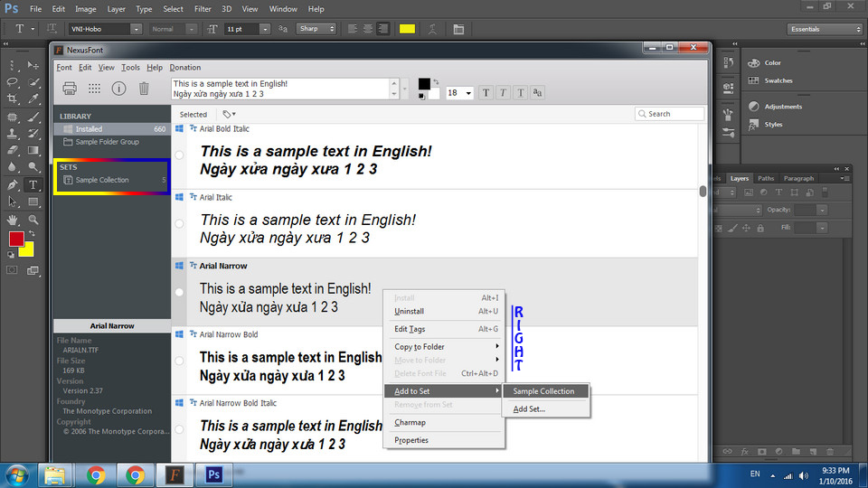The height and width of the screenshot is (488, 868).
Task: Switch to Paragraph tab in Photoshop
Action: tap(798, 178)
